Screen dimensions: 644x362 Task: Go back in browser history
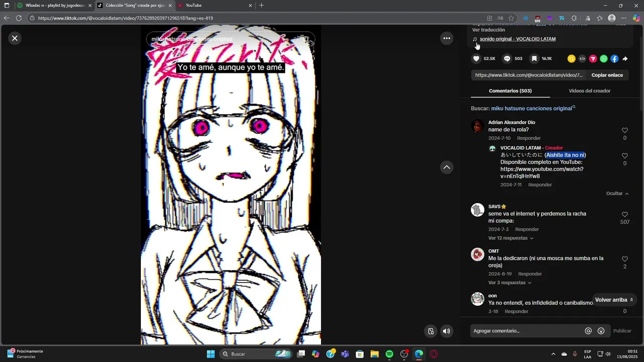pos(7,18)
